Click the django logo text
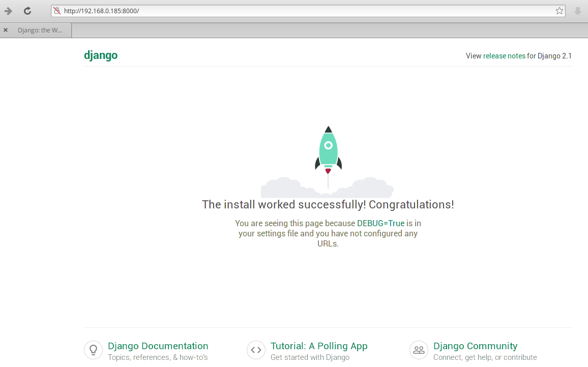Viewport: 588px width, 367px height. 101,55
